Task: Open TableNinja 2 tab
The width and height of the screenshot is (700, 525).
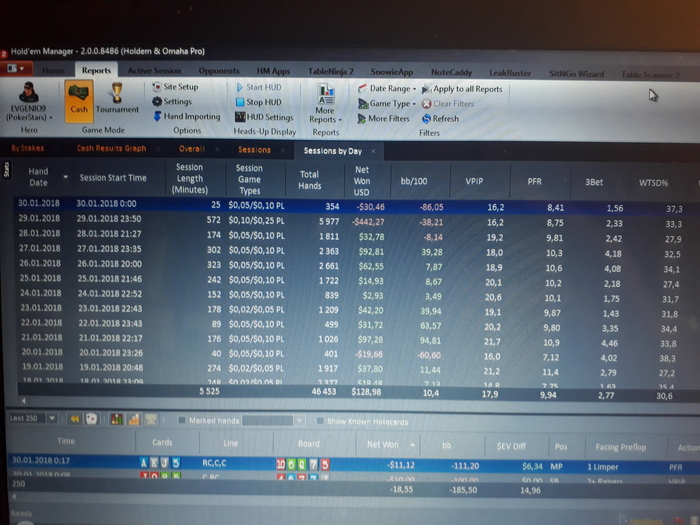Action: point(331,71)
